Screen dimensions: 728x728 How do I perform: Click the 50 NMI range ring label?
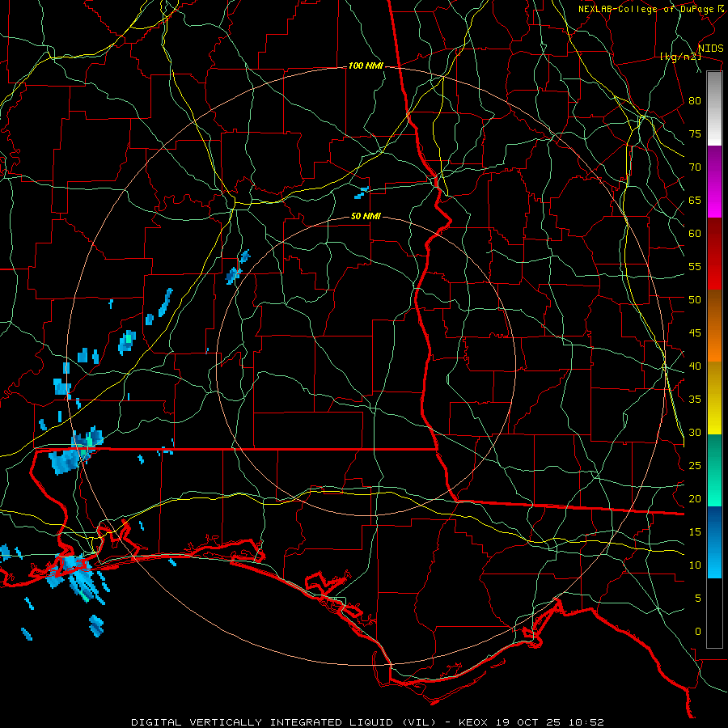[x=366, y=216]
